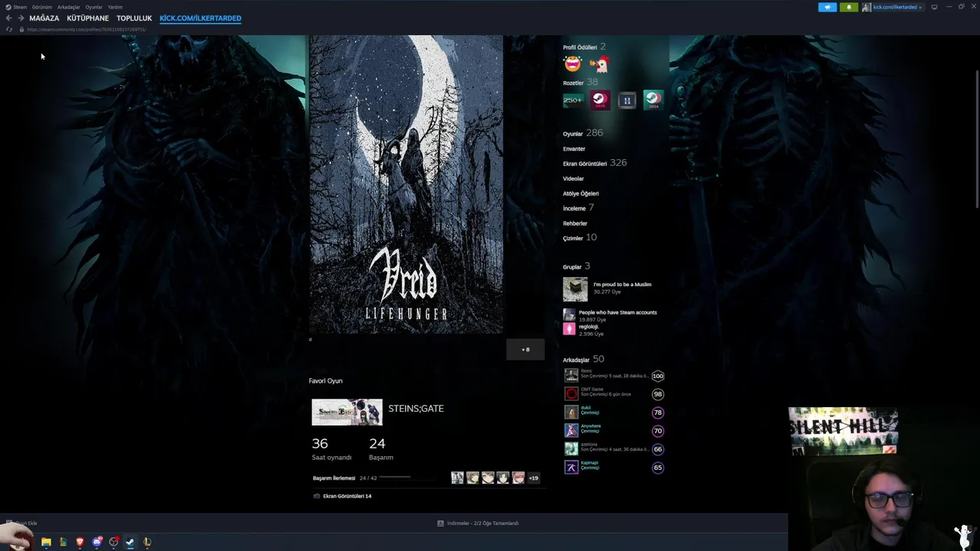Open the Arkadaşlar menu in the menu bar

coord(68,7)
